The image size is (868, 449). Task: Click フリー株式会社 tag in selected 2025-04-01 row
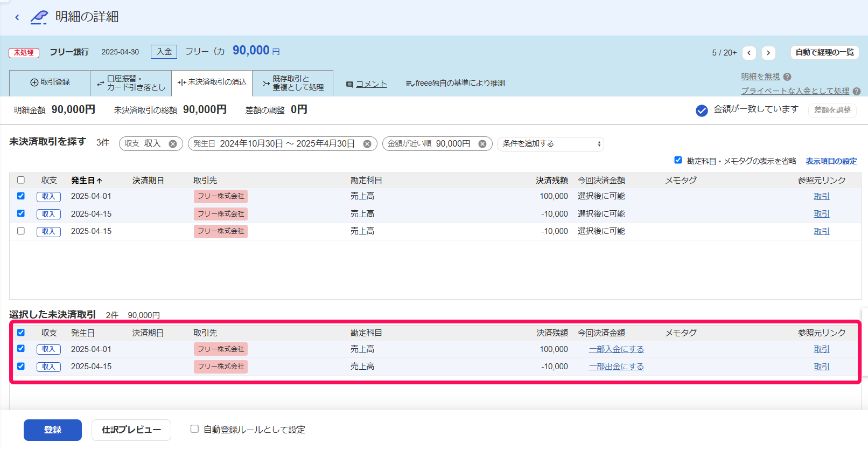click(221, 349)
